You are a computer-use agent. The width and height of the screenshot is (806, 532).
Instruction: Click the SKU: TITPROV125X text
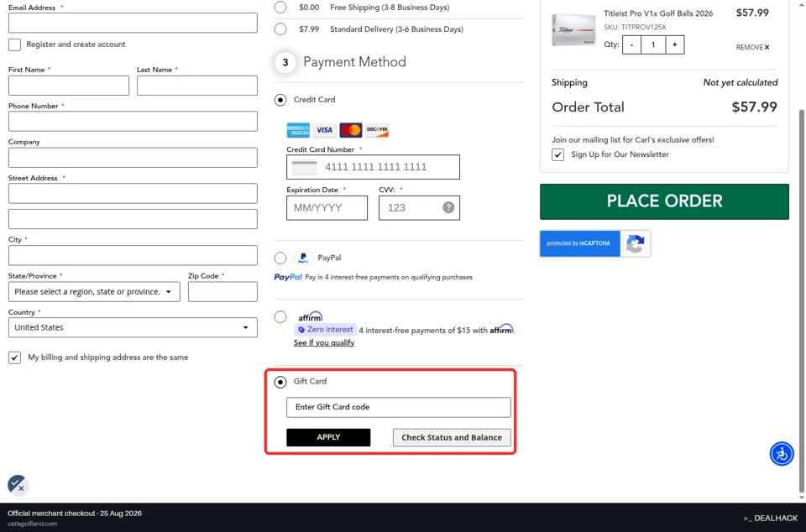(635, 27)
